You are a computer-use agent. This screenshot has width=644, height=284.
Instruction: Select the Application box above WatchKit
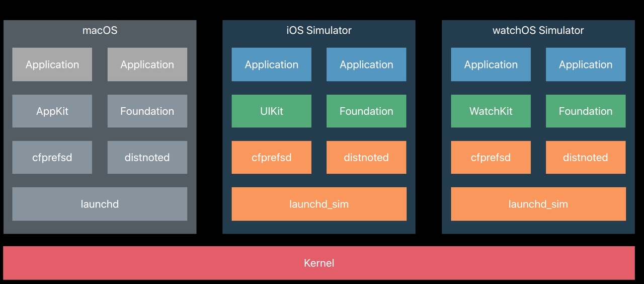pos(491,64)
